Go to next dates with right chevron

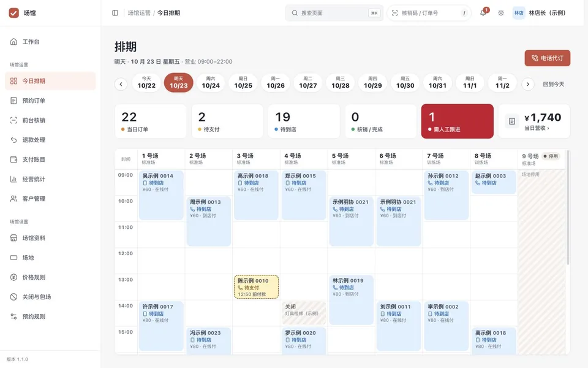click(x=527, y=84)
